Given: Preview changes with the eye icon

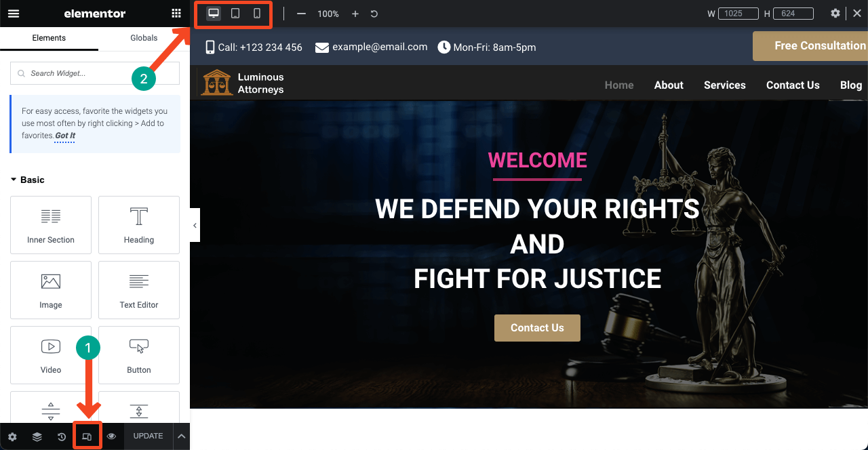Looking at the screenshot, I should pyautogui.click(x=111, y=437).
